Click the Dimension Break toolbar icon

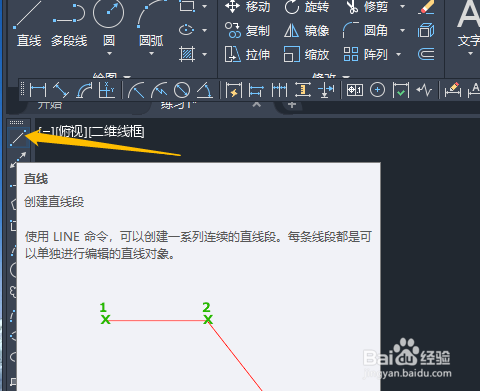pyautogui.click(x=326, y=90)
